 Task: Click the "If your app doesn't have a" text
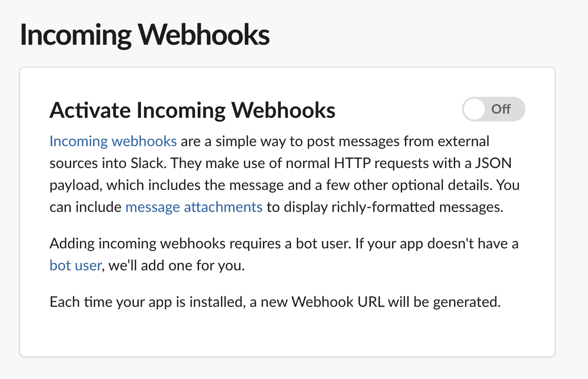[x=436, y=243]
